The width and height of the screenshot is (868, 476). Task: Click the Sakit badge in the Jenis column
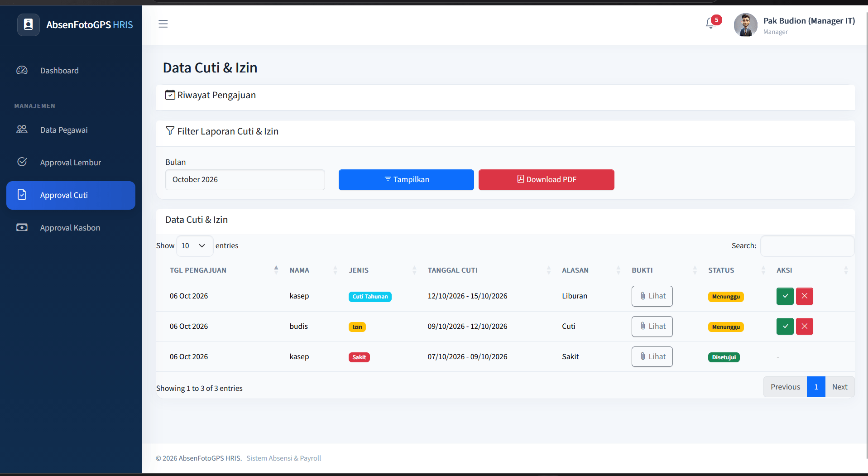(x=359, y=357)
